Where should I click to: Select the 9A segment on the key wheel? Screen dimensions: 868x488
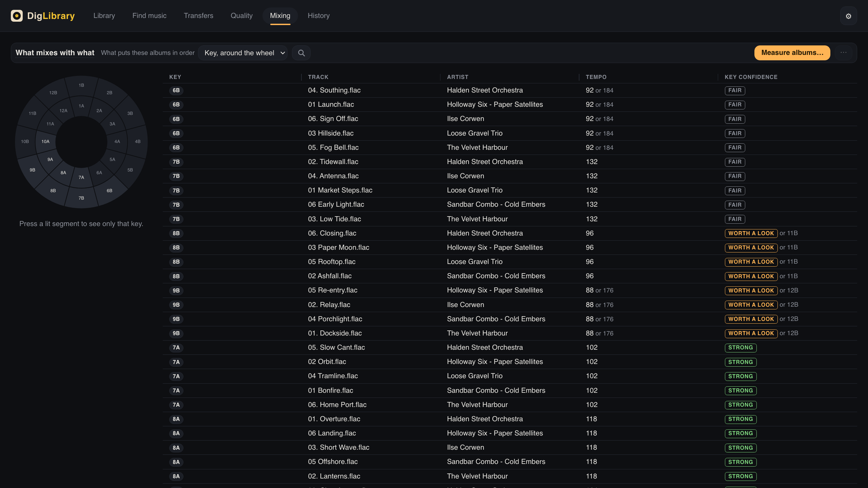[x=50, y=159]
